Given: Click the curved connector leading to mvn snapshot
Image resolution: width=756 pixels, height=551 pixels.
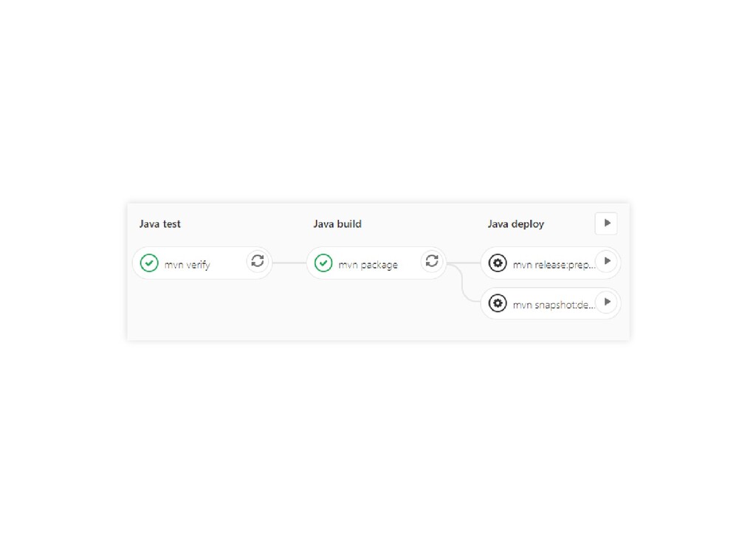Looking at the screenshot, I should [464, 288].
